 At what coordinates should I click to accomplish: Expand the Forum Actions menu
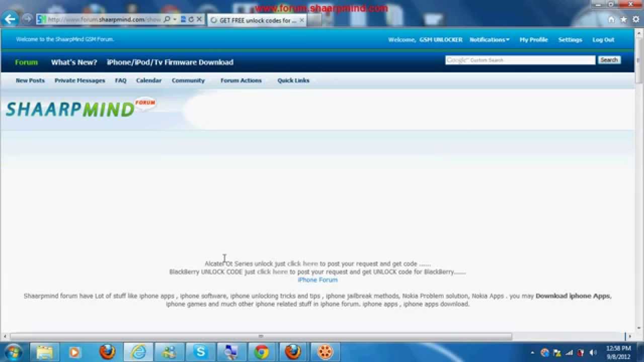click(241, 80)
